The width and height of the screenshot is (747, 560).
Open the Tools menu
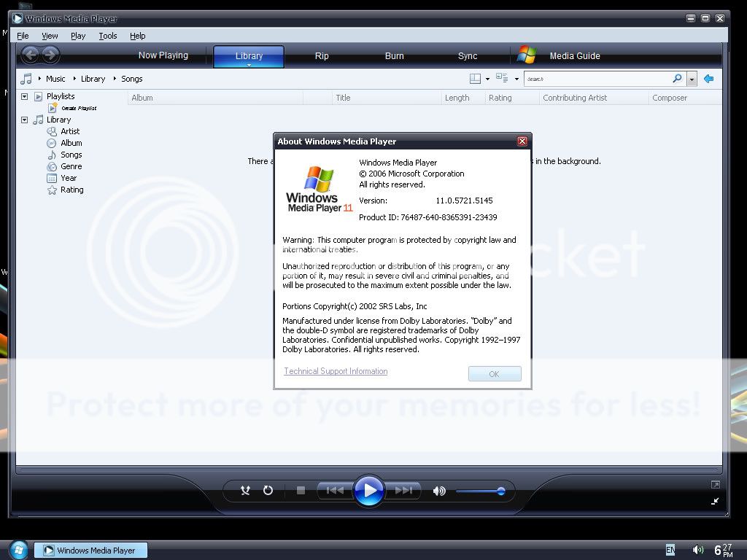(x=108, y=36)
